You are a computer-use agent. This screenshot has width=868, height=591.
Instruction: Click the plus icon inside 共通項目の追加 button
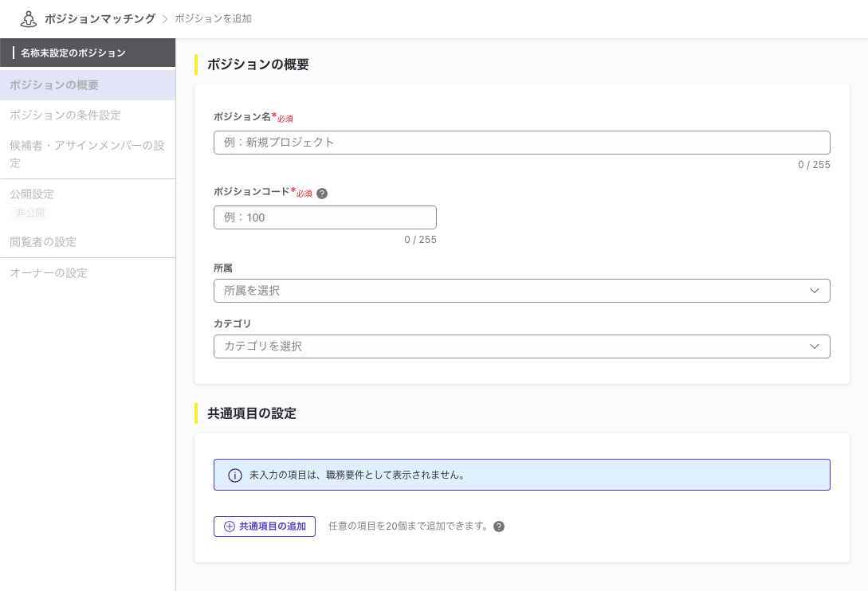(229, 526)
